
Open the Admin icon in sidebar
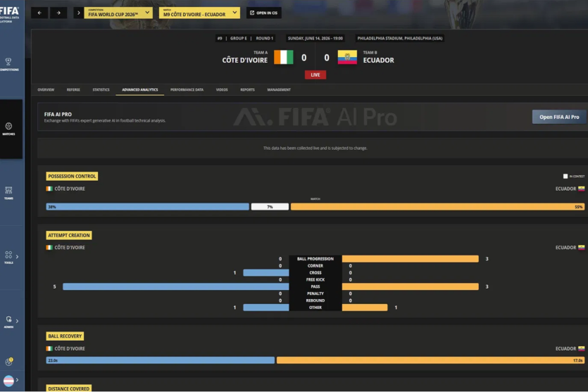(x=8, y=320)
